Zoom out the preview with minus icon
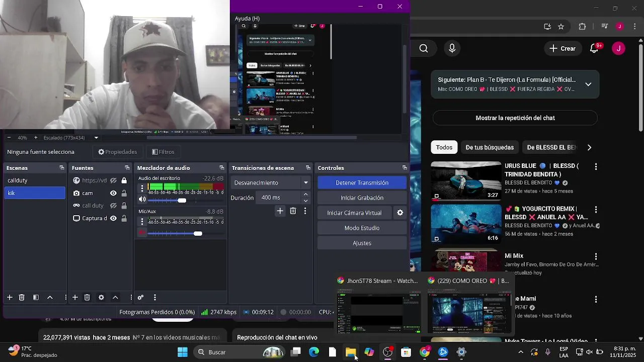This screenshot has width=644, height=362. (9, 137)
